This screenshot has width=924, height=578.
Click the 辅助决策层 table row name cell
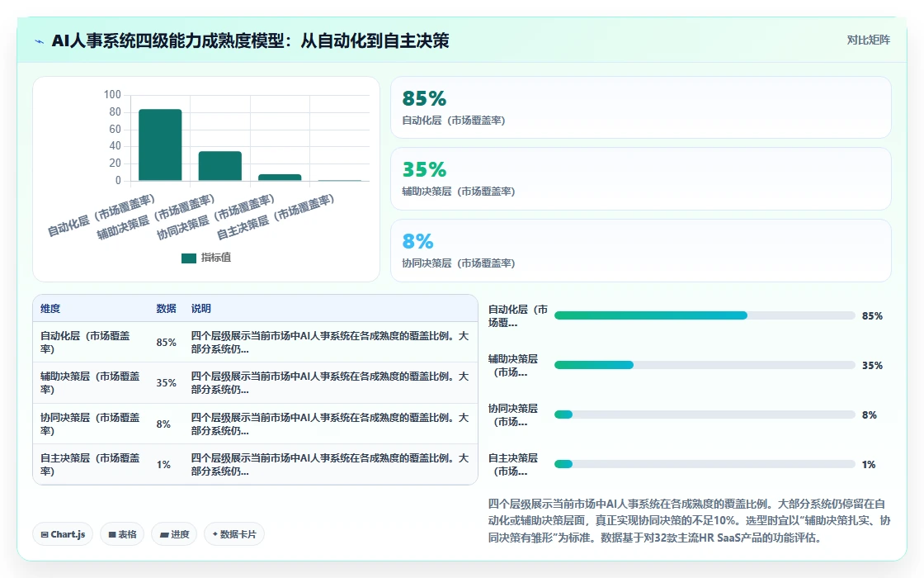pos(91,383)
